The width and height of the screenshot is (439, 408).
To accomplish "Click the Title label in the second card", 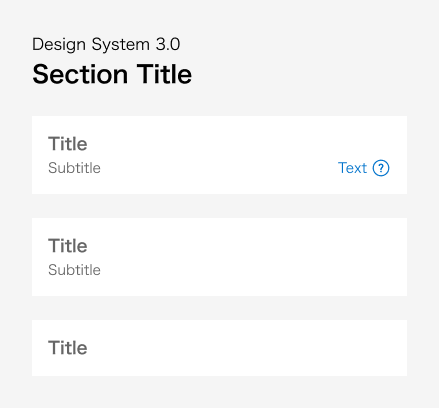I will coord(68,246).
